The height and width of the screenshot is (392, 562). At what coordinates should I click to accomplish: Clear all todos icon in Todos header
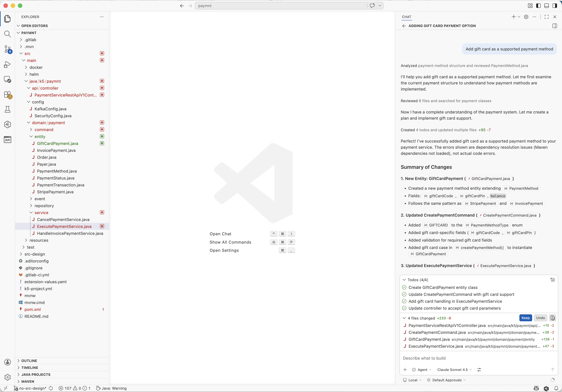pyautogui.click(x=552, y=280)
